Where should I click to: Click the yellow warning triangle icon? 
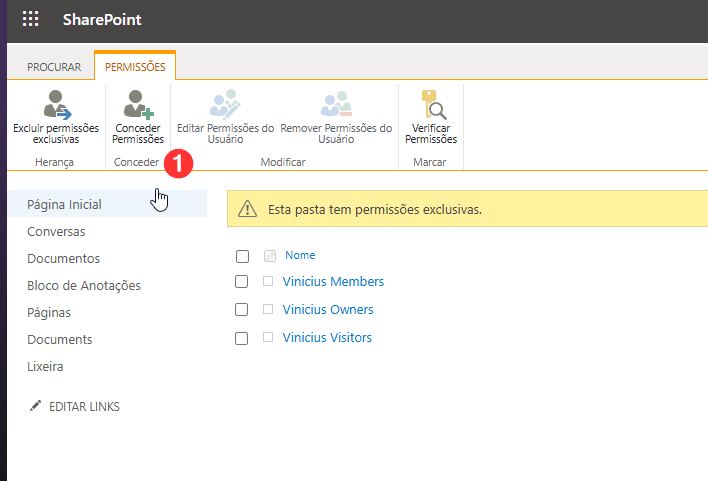pyautogui.click(x=248, y=210)
